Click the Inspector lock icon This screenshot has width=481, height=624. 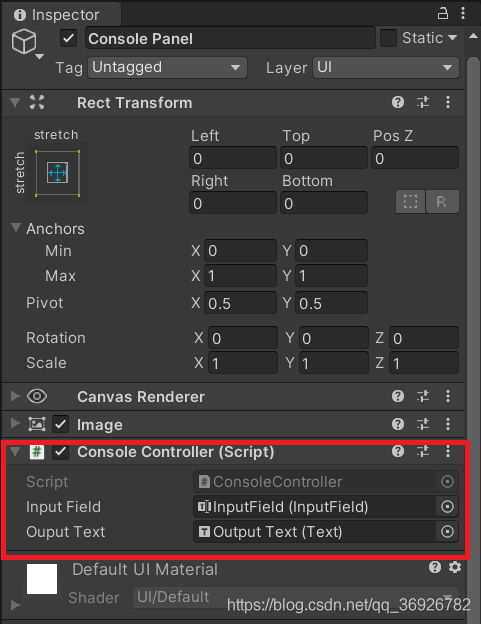click(443, 14)
